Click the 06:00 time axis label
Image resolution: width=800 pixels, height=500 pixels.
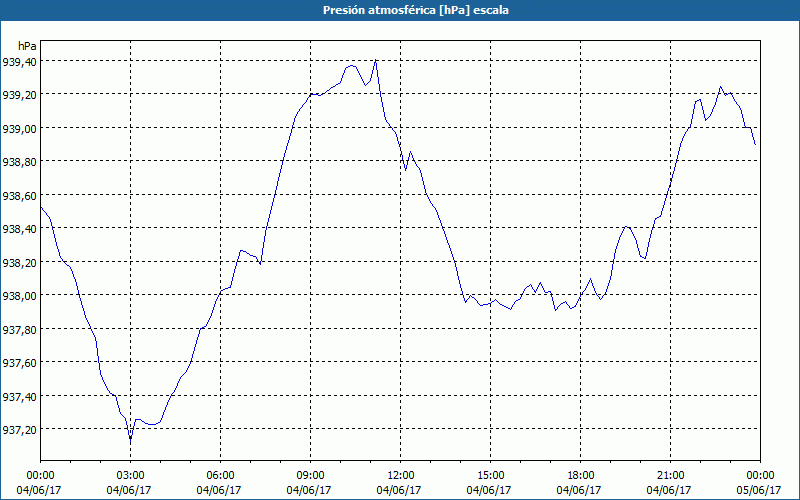click(x=220, y=476)
